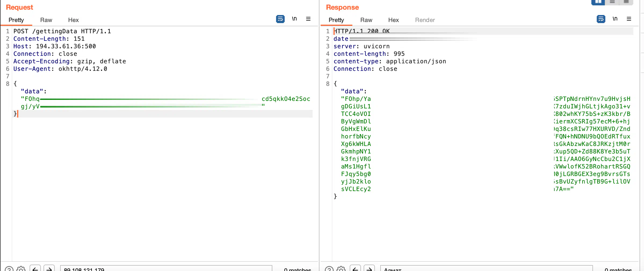Viewport: 644px width, 271px height.
Task: Open the Hex tab in Request panel
Action: tap(73, 20)
